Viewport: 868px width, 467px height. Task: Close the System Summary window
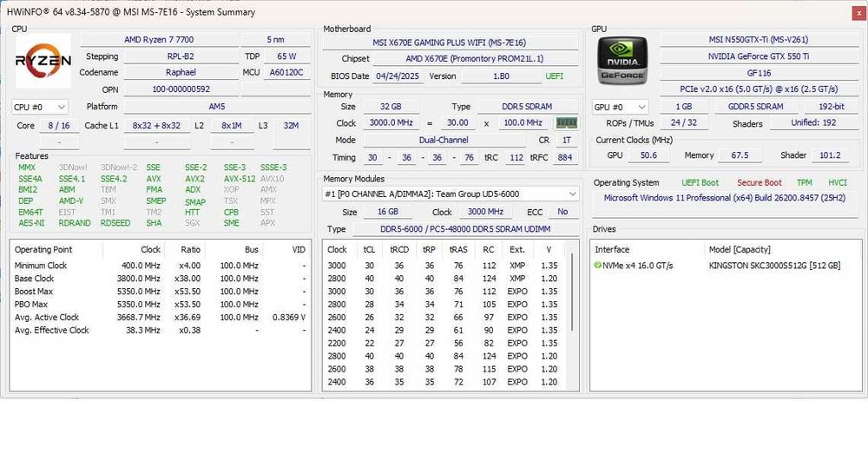[858, 13]
